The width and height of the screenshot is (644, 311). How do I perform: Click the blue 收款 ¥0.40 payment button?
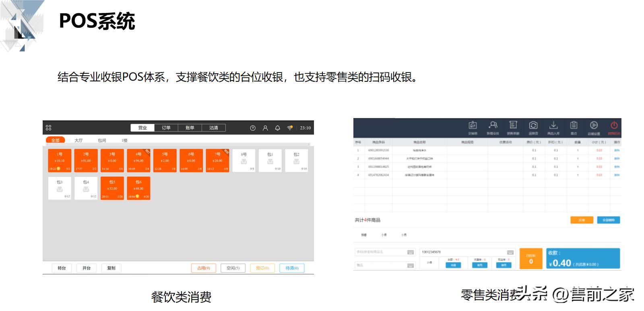pyautogui.click(x=583, y=258)
